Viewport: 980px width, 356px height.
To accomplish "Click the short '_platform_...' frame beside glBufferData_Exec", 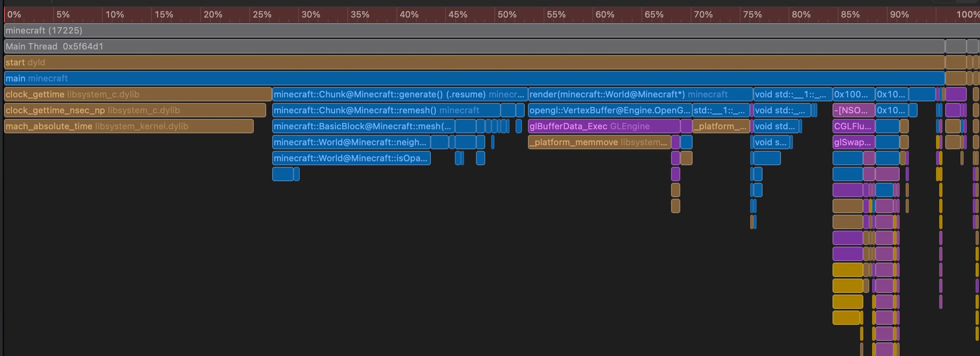I will coord(721,126).
